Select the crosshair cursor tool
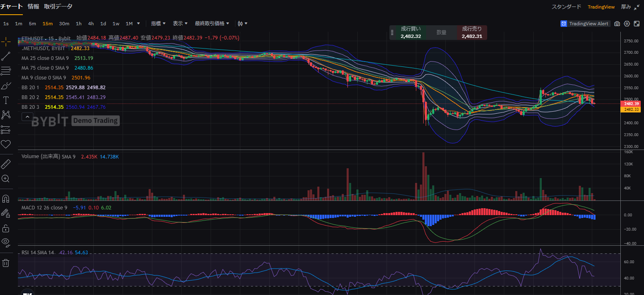This screenshot has width=644, height=295. coord(6,42)
